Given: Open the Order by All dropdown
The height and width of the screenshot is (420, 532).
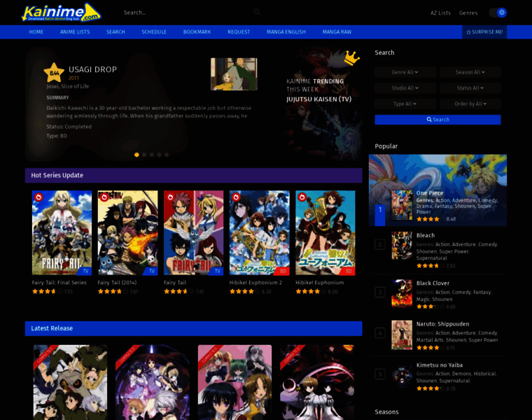Looking at the screenshot, I should (x=470, y=104).
